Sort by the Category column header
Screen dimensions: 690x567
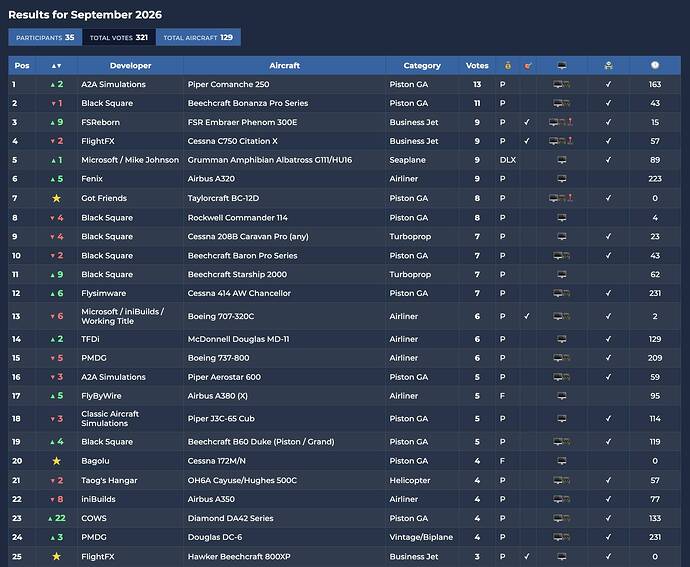tap(422, 66)
